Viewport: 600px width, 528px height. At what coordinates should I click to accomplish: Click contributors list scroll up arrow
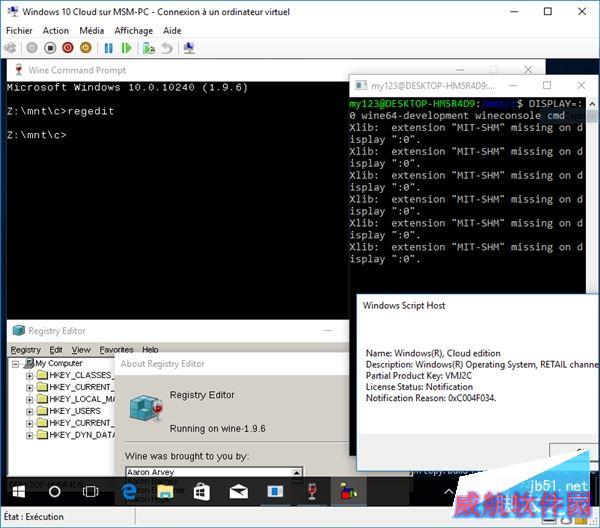[x=297, y=473]
